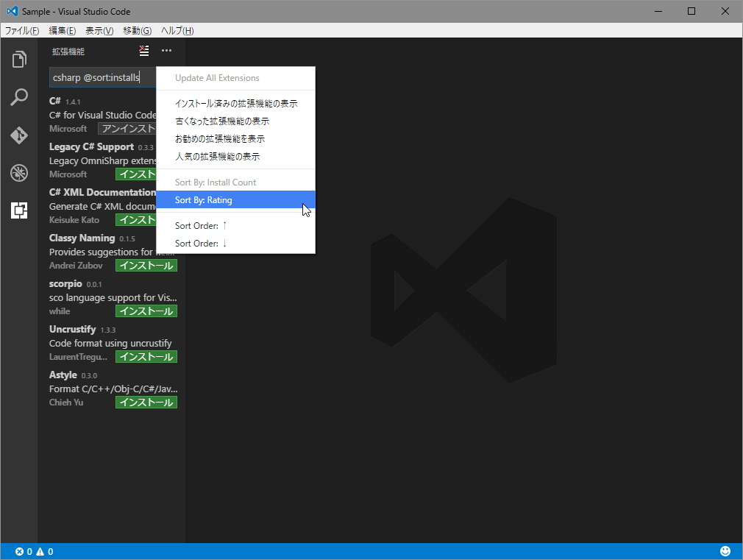Click the extensions search input field
The image size is (743, 560).
pos(102,77)
